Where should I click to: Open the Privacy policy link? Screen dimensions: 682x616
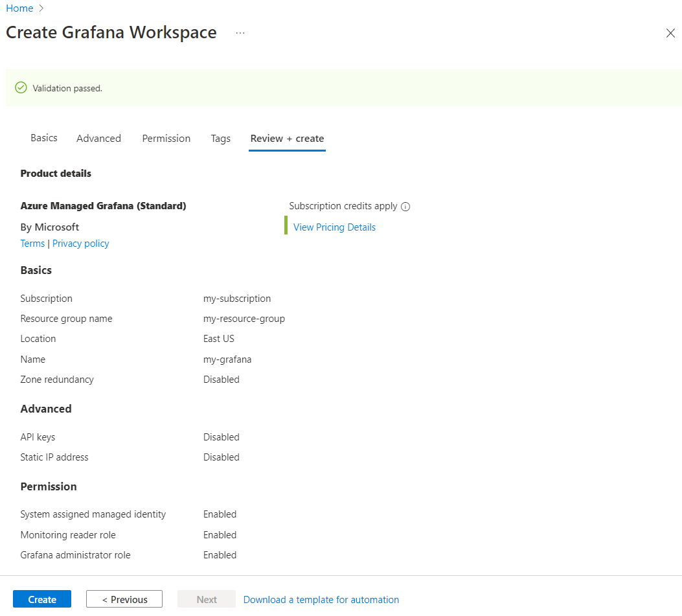pyautogui.click(x=81, y=244)
